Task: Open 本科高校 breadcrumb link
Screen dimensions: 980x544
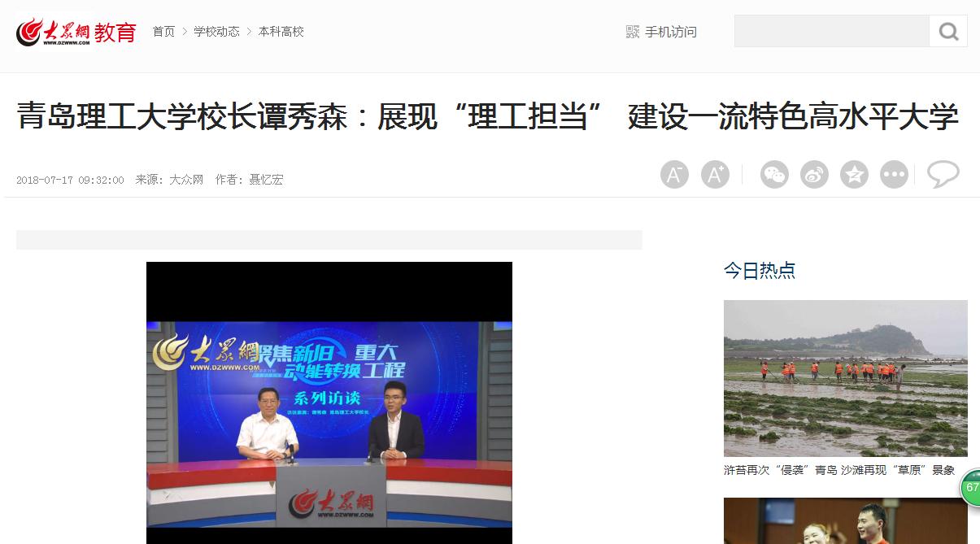Action: click(281, 32)
